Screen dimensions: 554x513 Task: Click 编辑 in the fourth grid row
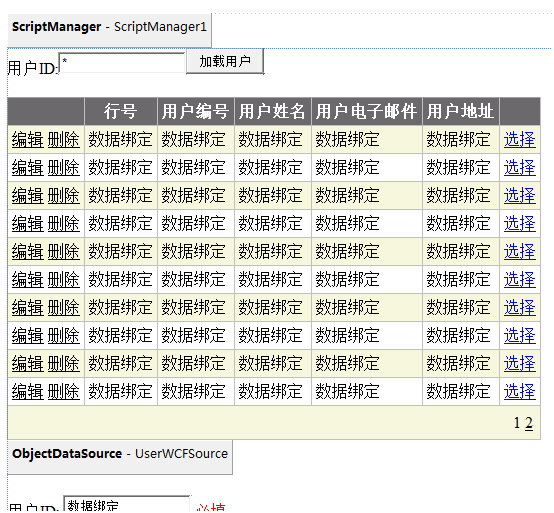pos(28,224)
